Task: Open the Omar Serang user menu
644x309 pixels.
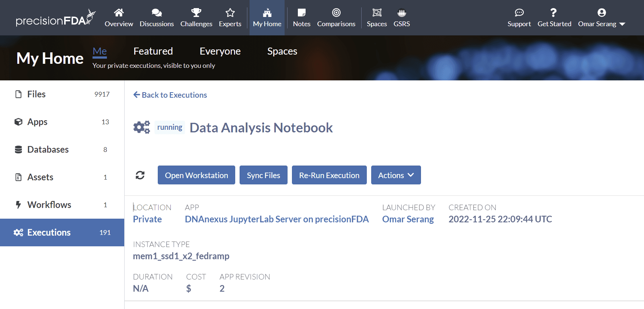Action: tap(601, 18)
